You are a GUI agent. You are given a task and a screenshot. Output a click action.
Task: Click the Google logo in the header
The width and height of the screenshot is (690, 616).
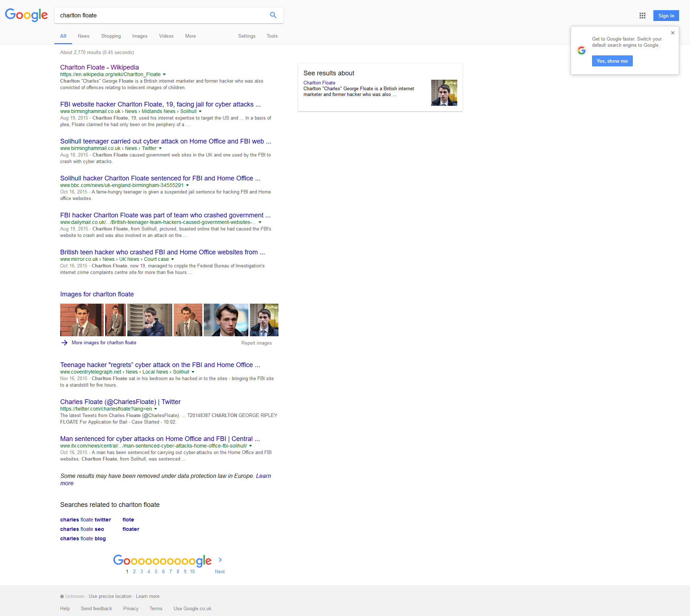click(26, 15)
